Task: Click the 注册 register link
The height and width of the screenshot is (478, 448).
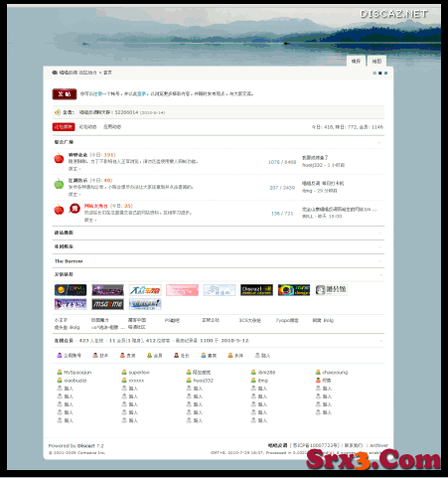Action: pos(97,94)
